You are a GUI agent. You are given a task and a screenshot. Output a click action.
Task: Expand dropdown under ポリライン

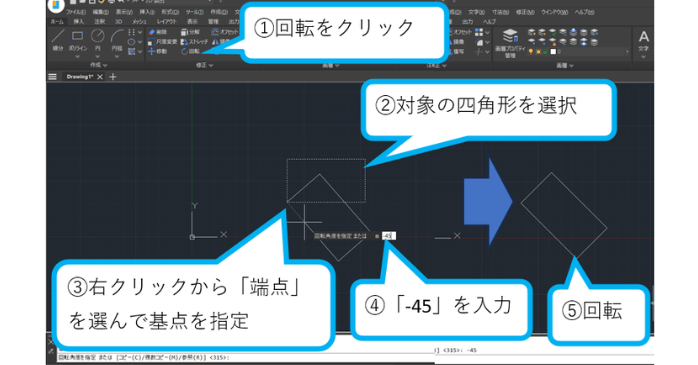77,57
